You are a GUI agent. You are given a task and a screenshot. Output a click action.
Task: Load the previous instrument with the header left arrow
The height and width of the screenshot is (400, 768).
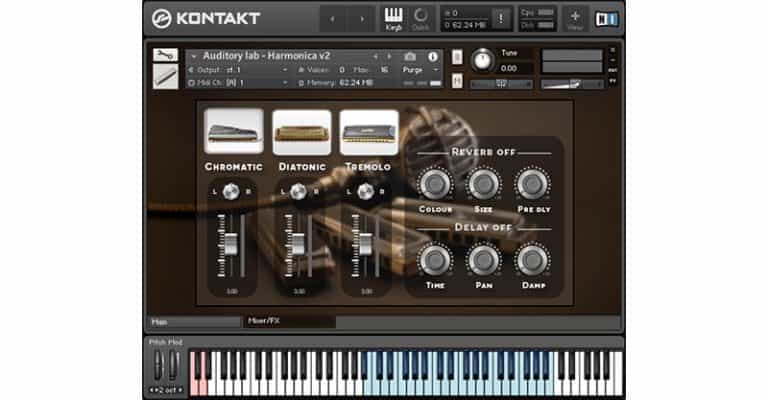point(375,57)
